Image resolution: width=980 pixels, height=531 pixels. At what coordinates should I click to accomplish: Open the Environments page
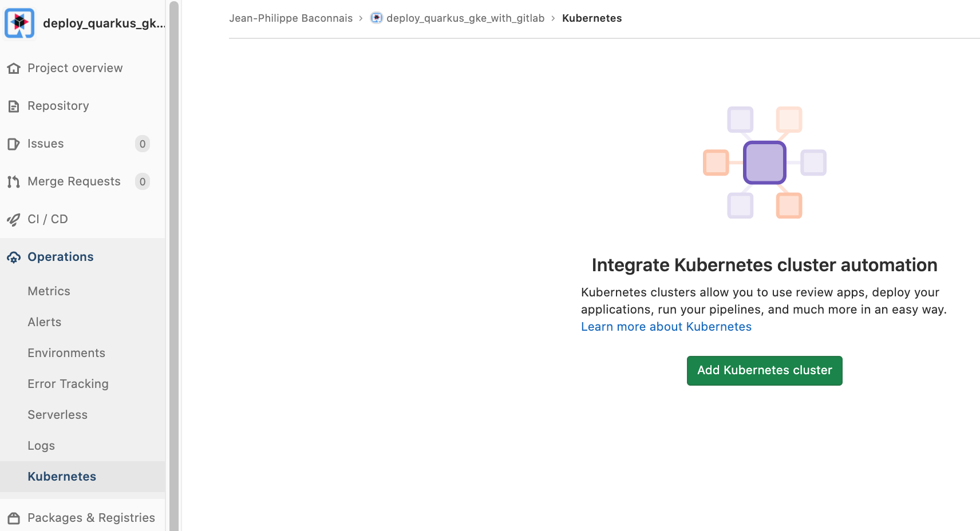66,353
